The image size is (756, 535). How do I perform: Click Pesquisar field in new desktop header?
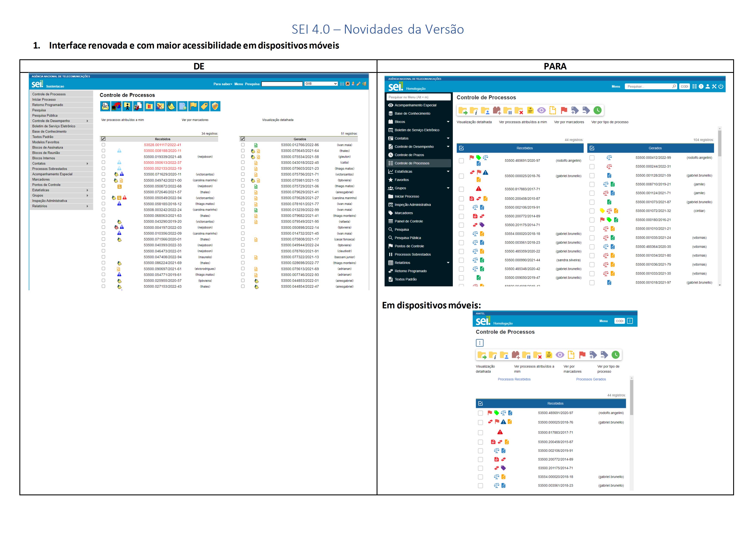(x=651, y=86)
